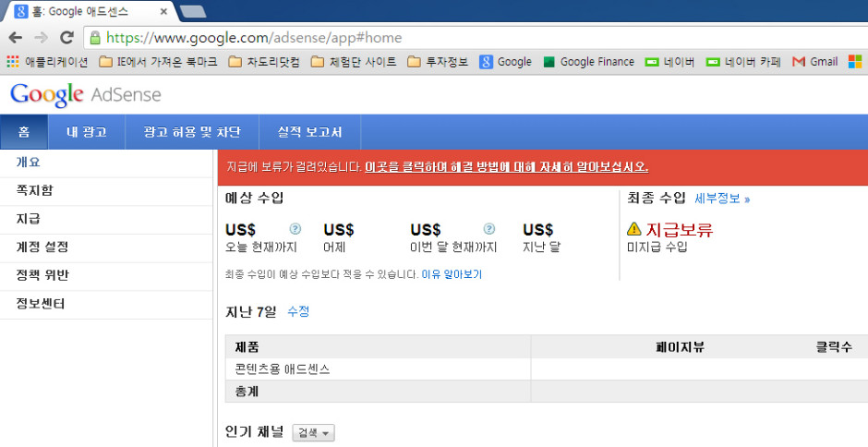Click the '미지급 수입' label
The width and height of the screenshot is (868, 447).
click(x=657, y=247)
